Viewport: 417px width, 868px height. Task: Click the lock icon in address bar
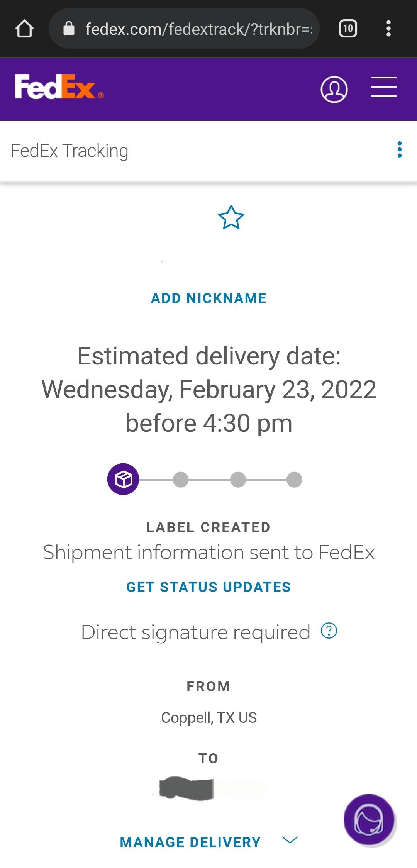(69, 28)
